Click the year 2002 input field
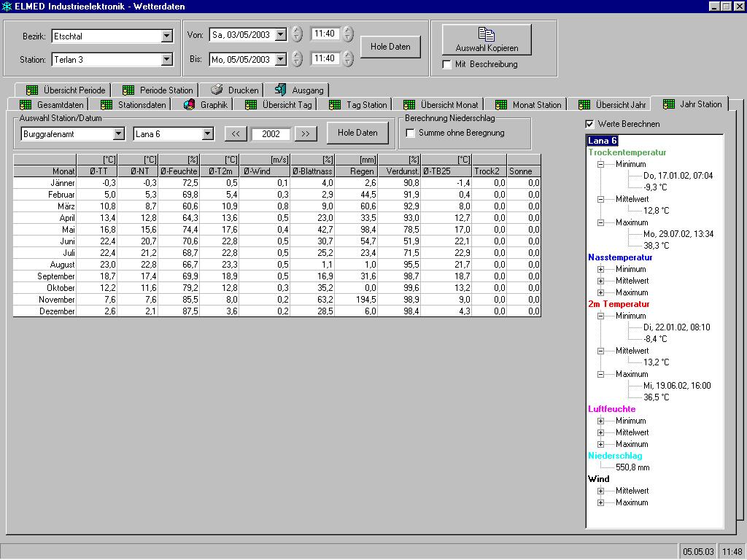 271,133
